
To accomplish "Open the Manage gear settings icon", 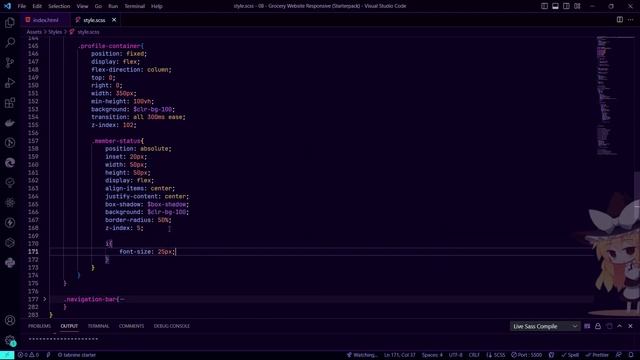I will [x=10, y=340].
